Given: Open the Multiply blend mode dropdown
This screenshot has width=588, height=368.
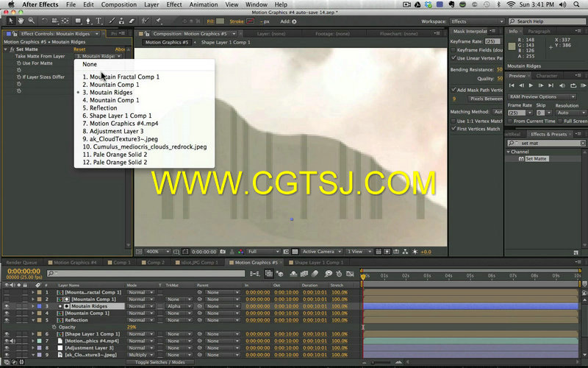Looking at the screenshot, I should [140, 355].
